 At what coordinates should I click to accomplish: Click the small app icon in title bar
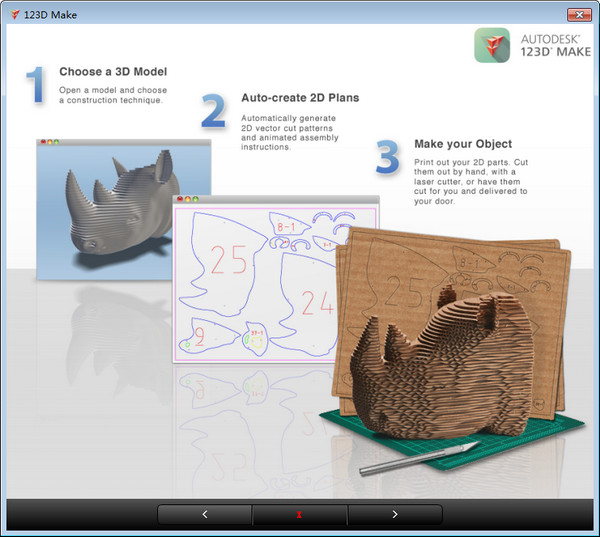(x=12, y=15)
